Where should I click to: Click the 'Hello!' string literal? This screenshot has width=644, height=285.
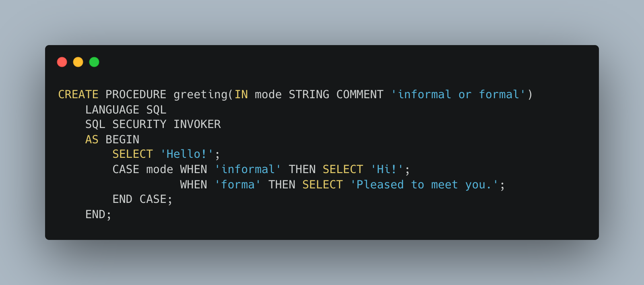pyautogui.click(x=187, y=154)
